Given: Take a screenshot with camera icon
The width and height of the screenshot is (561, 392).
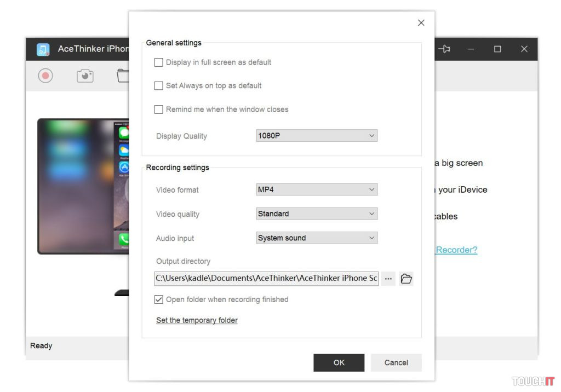Looking at the screenshot, I should click(85, 76).
